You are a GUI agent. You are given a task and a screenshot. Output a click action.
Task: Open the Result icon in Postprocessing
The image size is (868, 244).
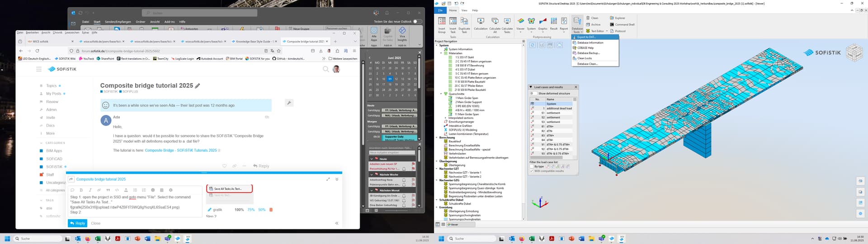click(x=554, y=24)
